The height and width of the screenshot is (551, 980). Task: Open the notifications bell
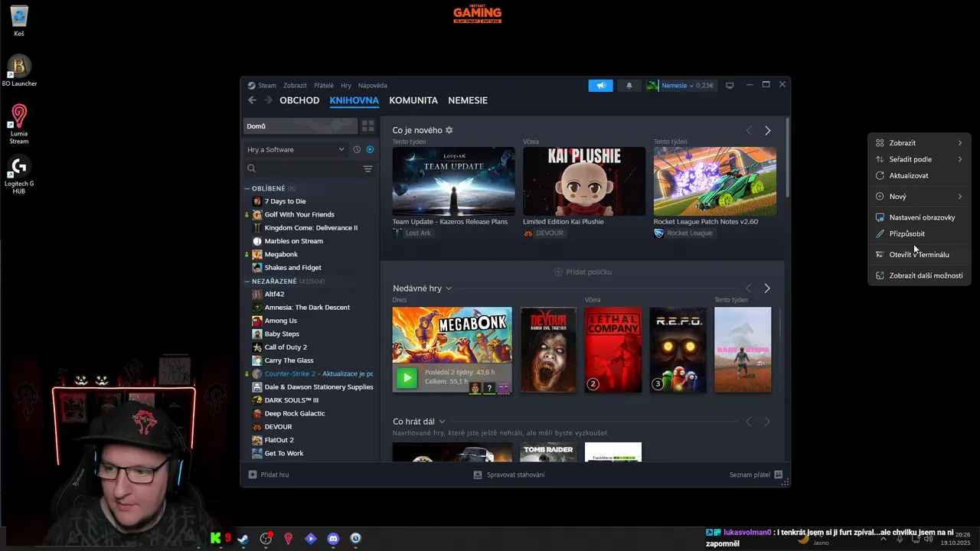629,86
